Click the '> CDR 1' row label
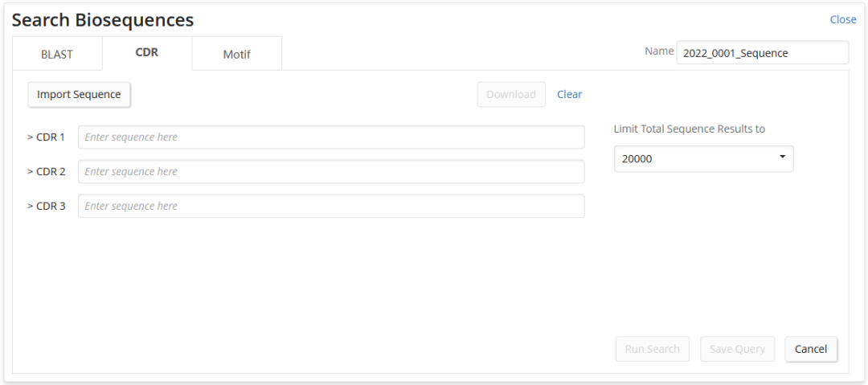Screen dimensions: 868x385 pyautogui.click(x=46, y=137)
